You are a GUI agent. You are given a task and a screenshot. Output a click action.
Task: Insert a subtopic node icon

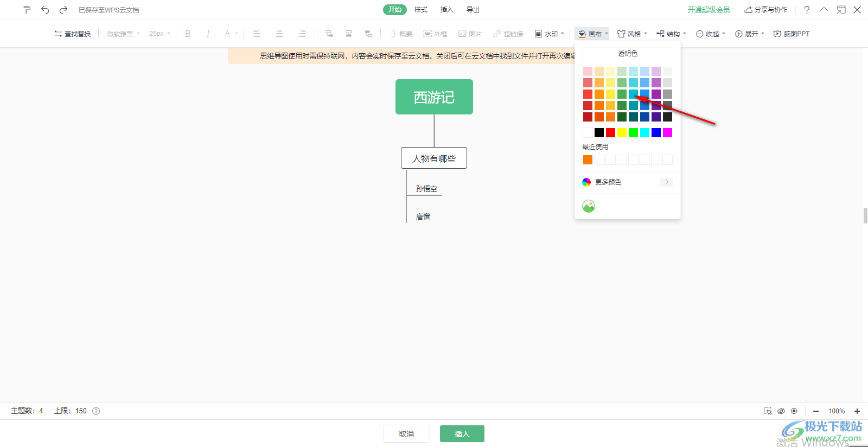329,34
